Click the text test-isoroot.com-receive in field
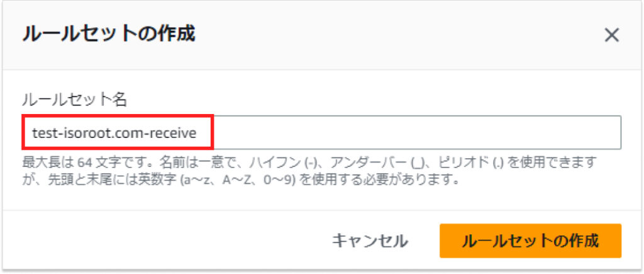Image resolution: width=644 pixels, height=274 pixels. pyautogui.click(x=114, y=133)
